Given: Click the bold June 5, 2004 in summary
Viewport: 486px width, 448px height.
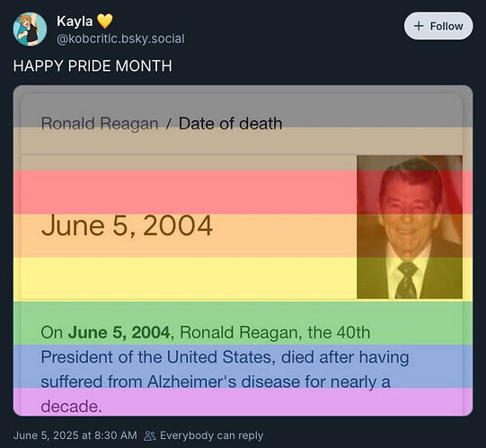Looking at the screenshot, I should [x=119, y=332].
